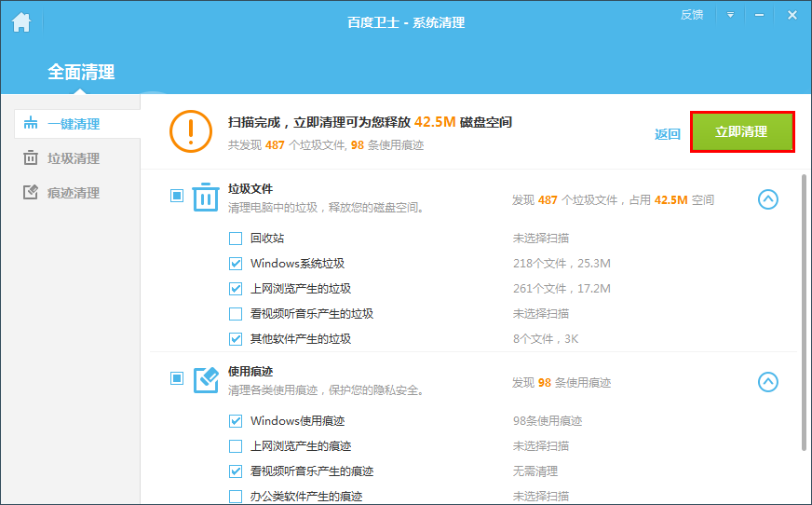Select the 一键清理 sidebar tab
This screenshot has height=505, width=812.
pos(77,124)
